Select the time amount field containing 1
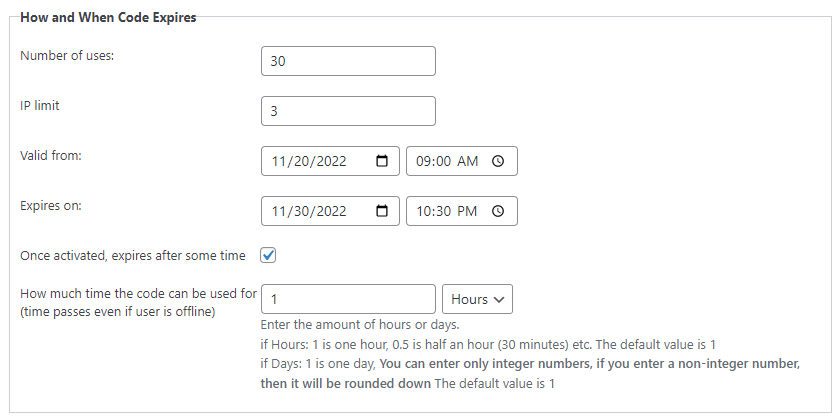This screenshot has width=840, height=420. 347,299
